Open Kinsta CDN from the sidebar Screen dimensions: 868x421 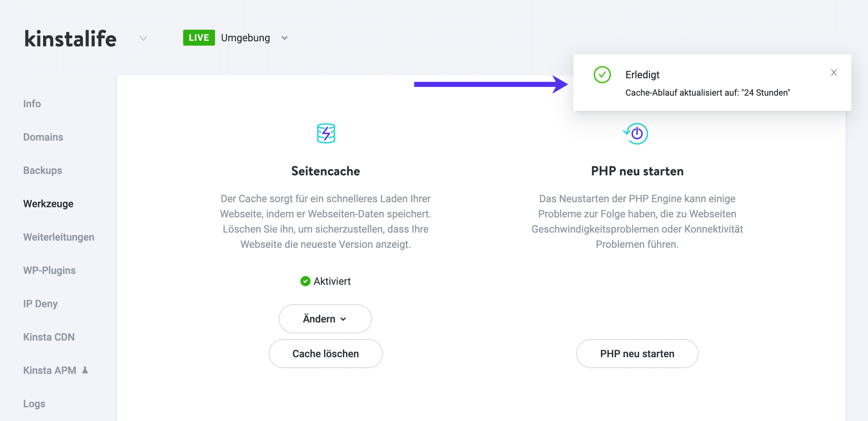(49, 337)
